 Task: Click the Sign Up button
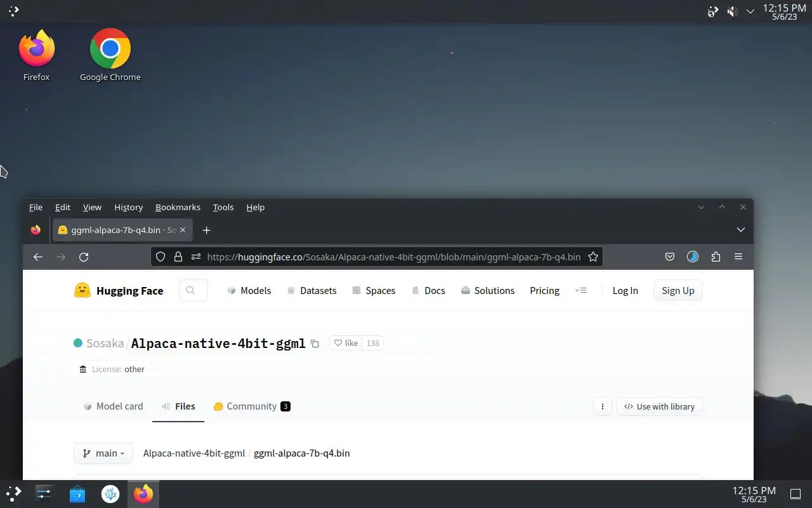pos(678,291)
